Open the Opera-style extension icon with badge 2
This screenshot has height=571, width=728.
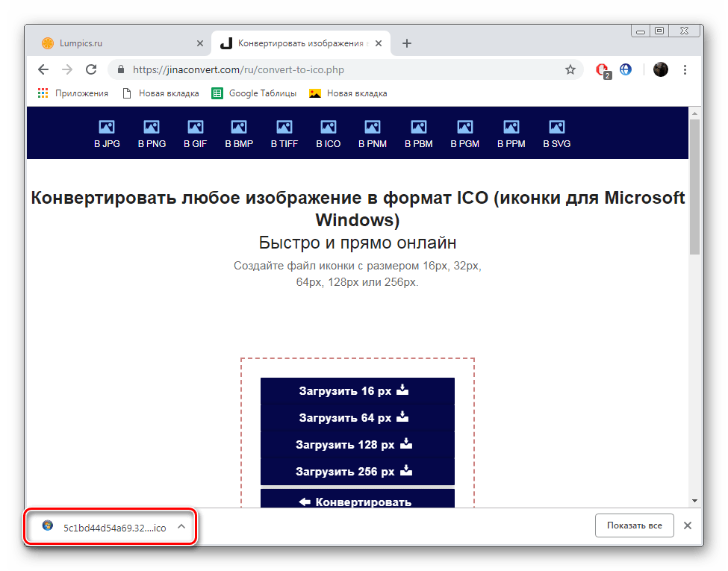(603, 70)
